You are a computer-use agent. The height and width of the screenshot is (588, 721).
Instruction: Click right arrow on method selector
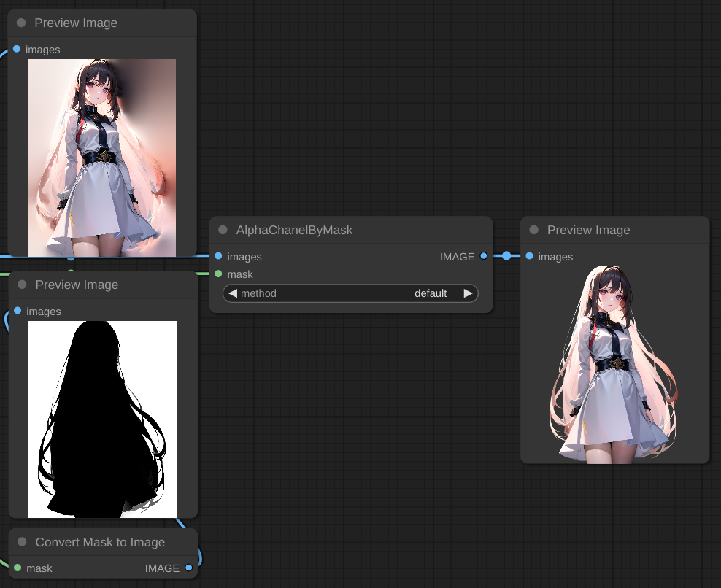pyautogui.click(x=468, y=293)
